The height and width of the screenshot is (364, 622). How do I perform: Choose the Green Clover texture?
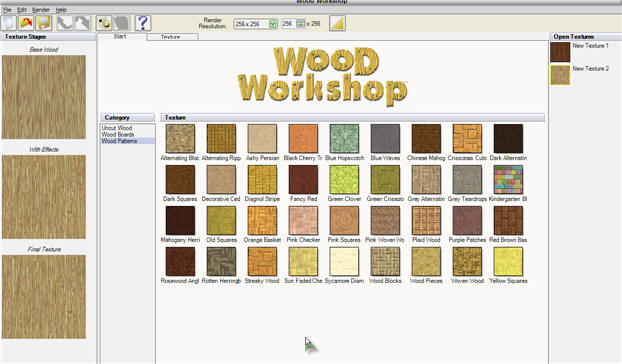(344, 180)
